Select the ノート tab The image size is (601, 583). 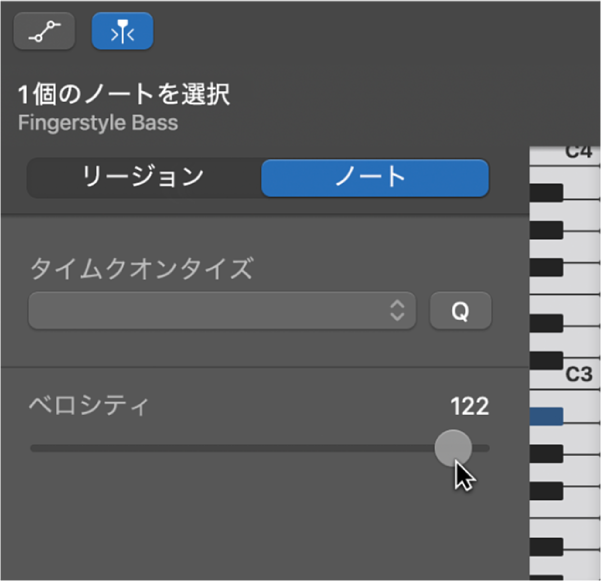coord(375,177)
